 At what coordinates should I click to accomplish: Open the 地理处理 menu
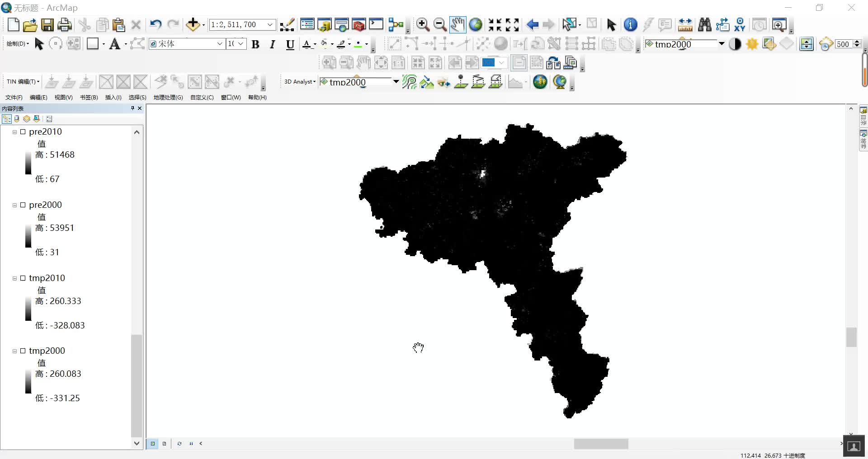point(168,97)
